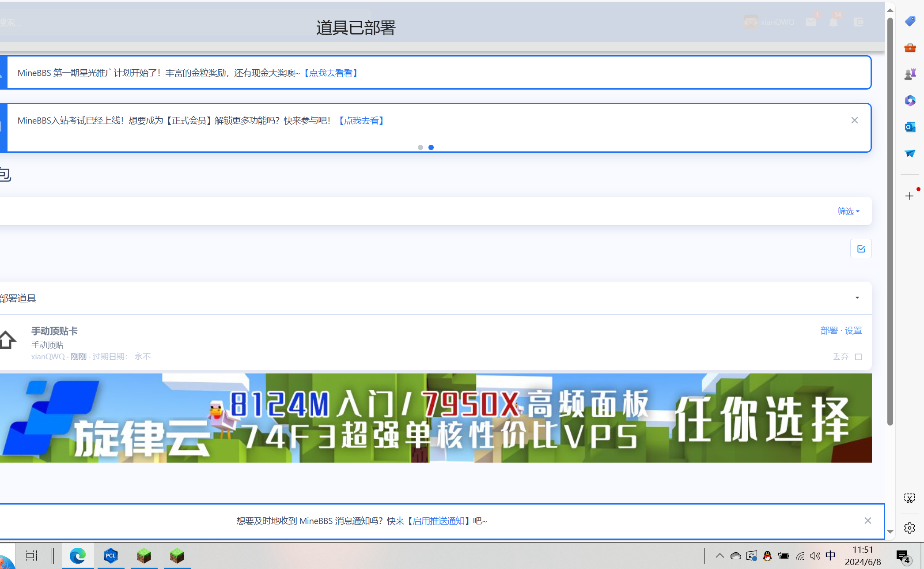Open 设置 link for 手动顶贴卡
Image resolution: width=924 pixels, height=569 pixels.
(853, 331)
